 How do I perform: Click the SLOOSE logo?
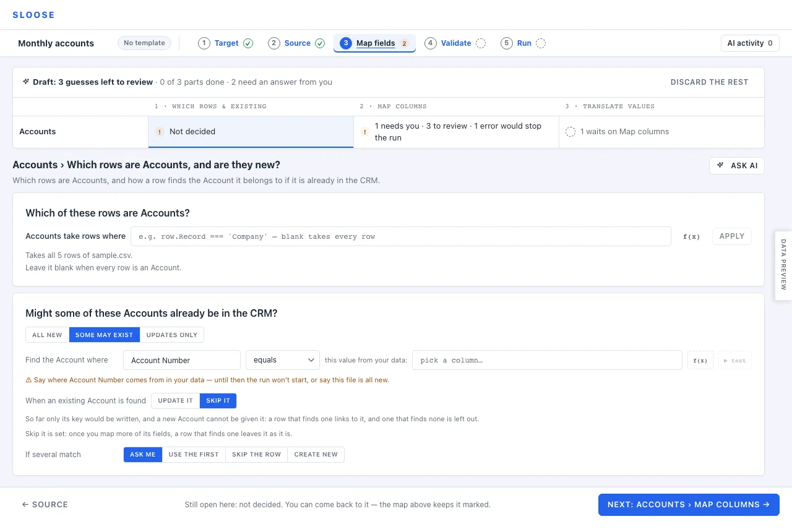[33, 15]
